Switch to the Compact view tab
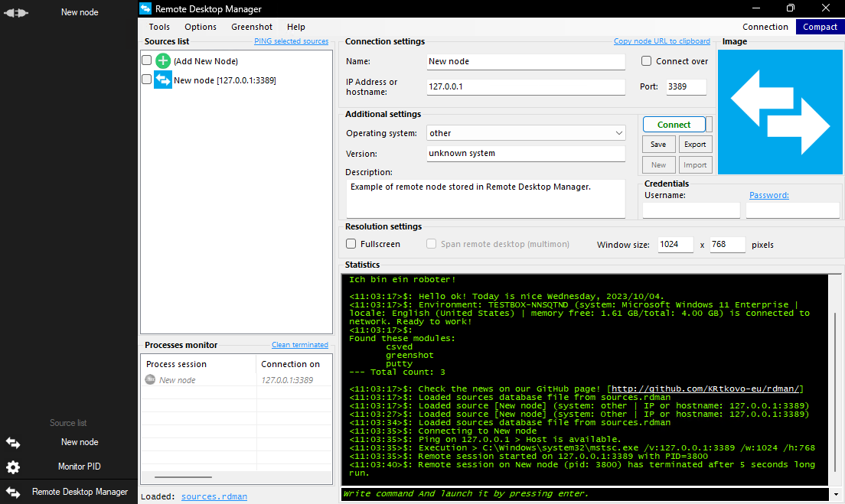Image resolution: width=845 pixels, height=504 pixels. pyautogui.click(x=820, y=27)
